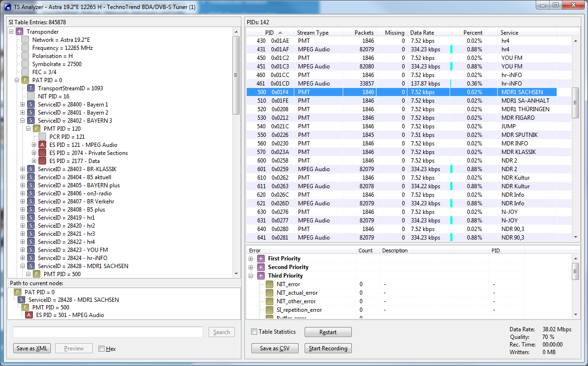Click the Save as CSV button
Screen dimensions: 588x366
click(x=275, y=348)
